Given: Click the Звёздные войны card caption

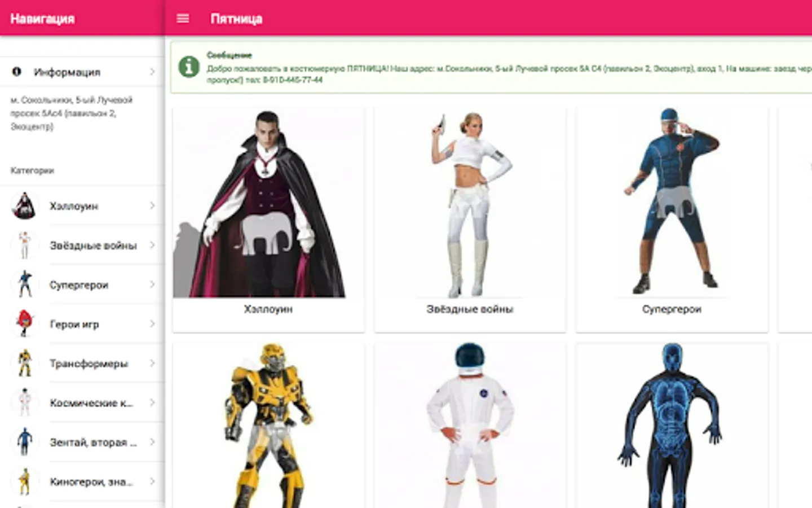Looking at the screenshot, I should (x=470, y=309).
